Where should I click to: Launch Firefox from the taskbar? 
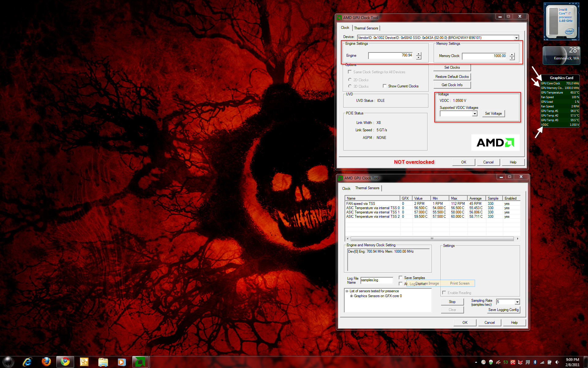[46, 362]
